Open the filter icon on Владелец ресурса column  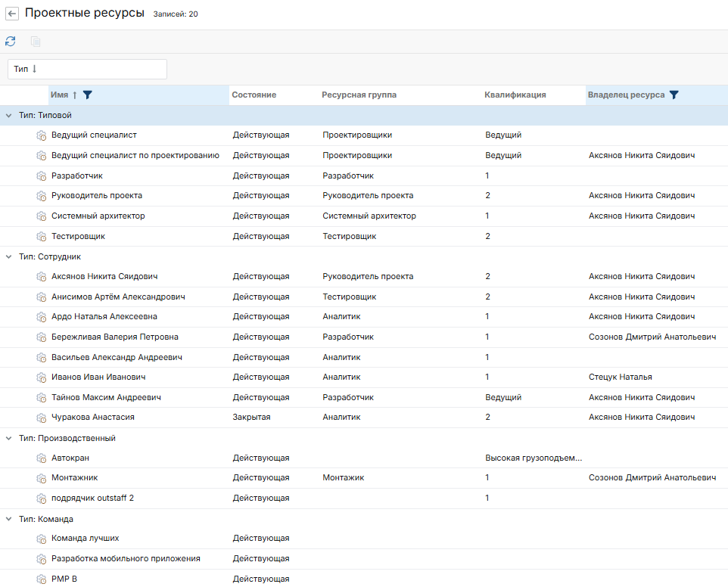(x=674, y=95)
